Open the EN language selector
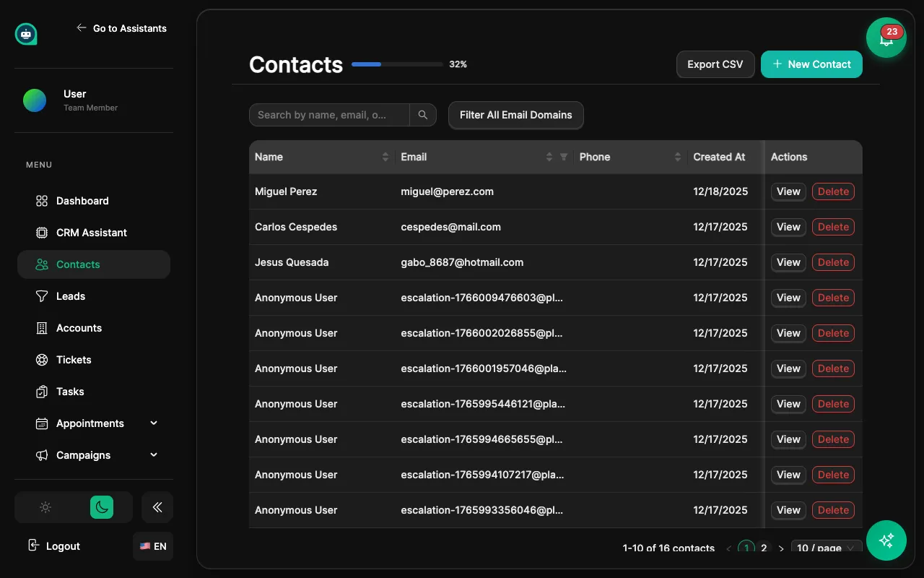Screen dimensions: 924x578 coord(153,546)
